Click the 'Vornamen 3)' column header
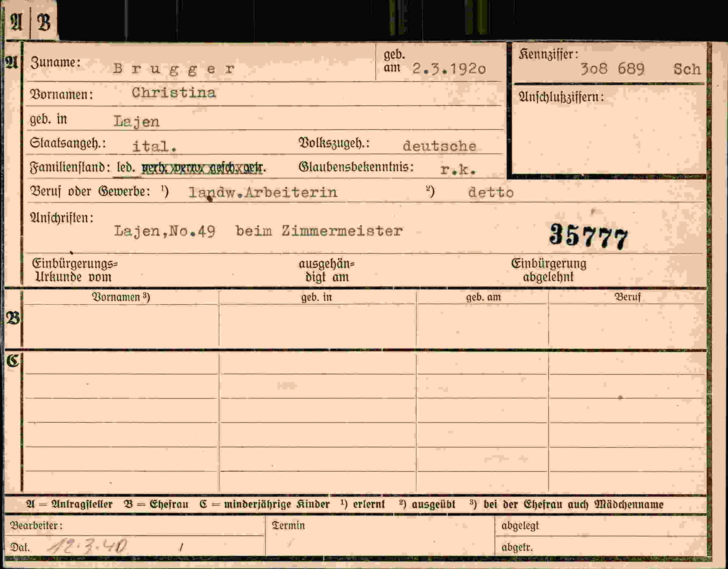Image resolution: width=728 pixels, height=569 pixels. coord(121,297)
